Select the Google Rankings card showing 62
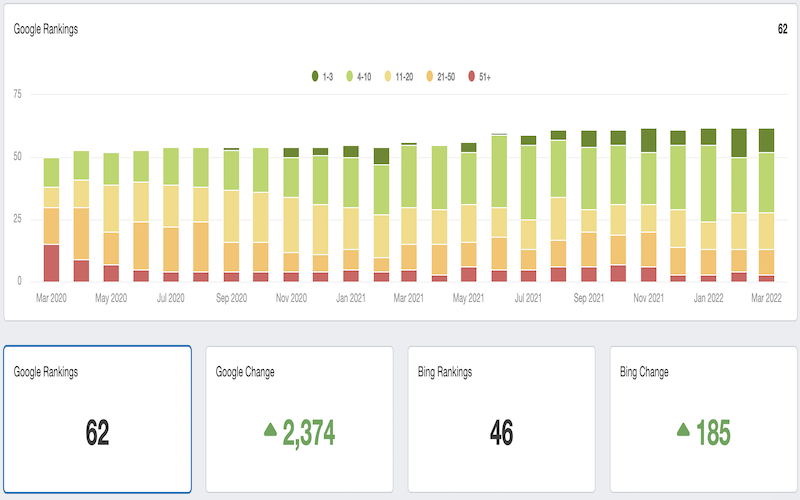Screen dimensions: 800x500 click(x=97, y=419)
